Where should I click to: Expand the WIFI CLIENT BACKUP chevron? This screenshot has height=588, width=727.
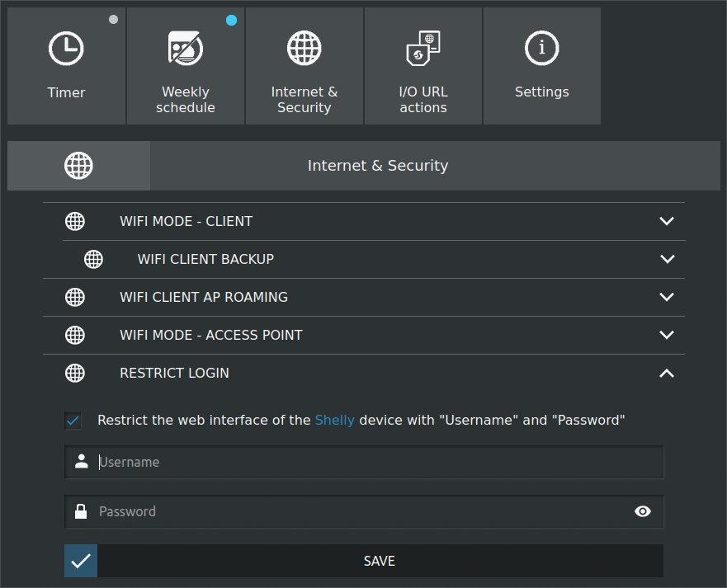pyautogui.click(x=668, y=259)
